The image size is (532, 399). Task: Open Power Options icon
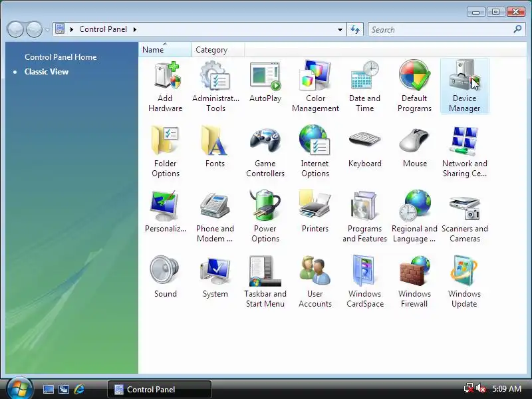pos(265,217)
